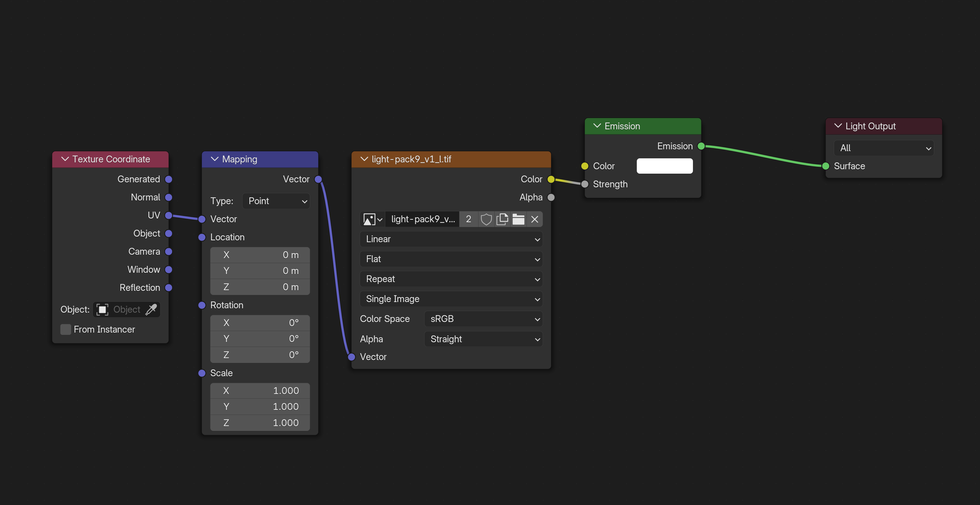
Task: Open the Light Output All target dropdown
Action: pos(884,148)
